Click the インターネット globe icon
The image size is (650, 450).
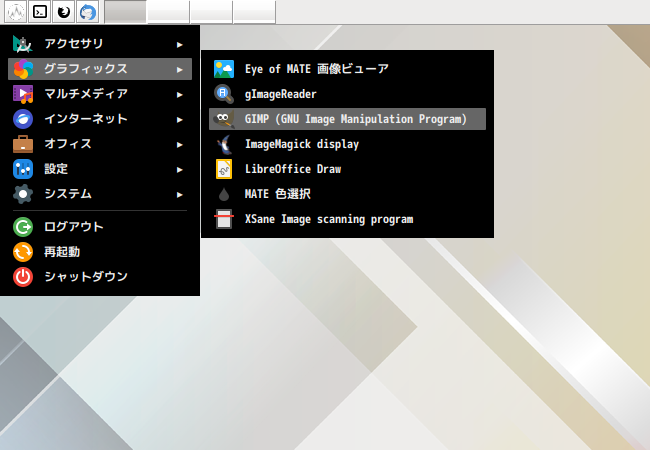pos(23,119)
